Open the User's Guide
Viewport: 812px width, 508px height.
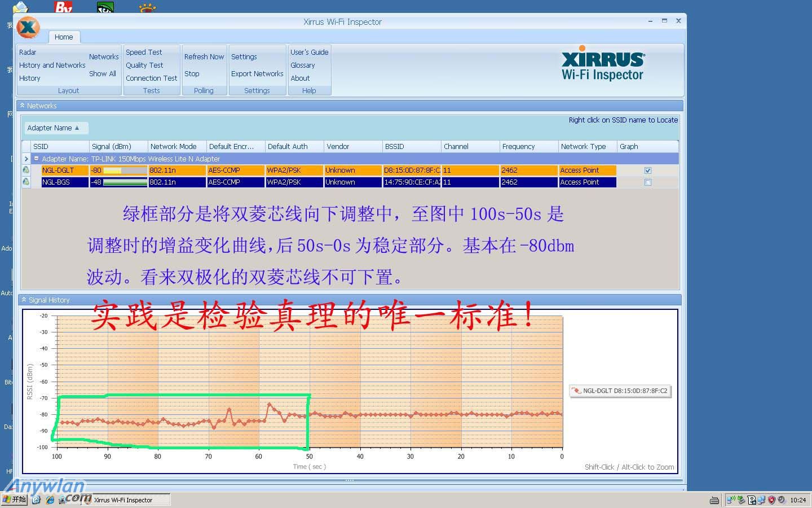coord(309,52)
